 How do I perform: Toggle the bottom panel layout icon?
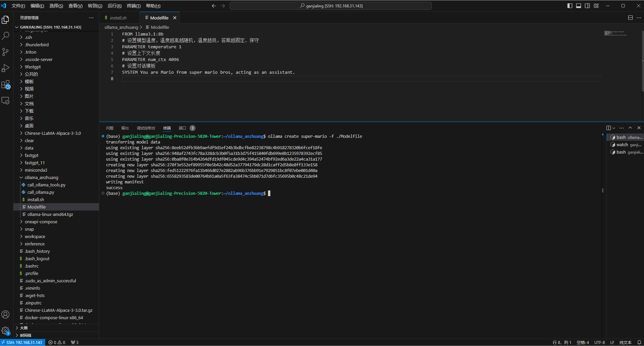point(579,6)
